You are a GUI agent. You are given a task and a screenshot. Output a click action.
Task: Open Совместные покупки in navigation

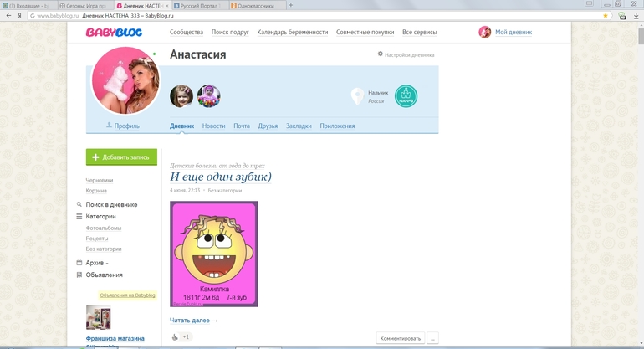click(x=365, y=32)
